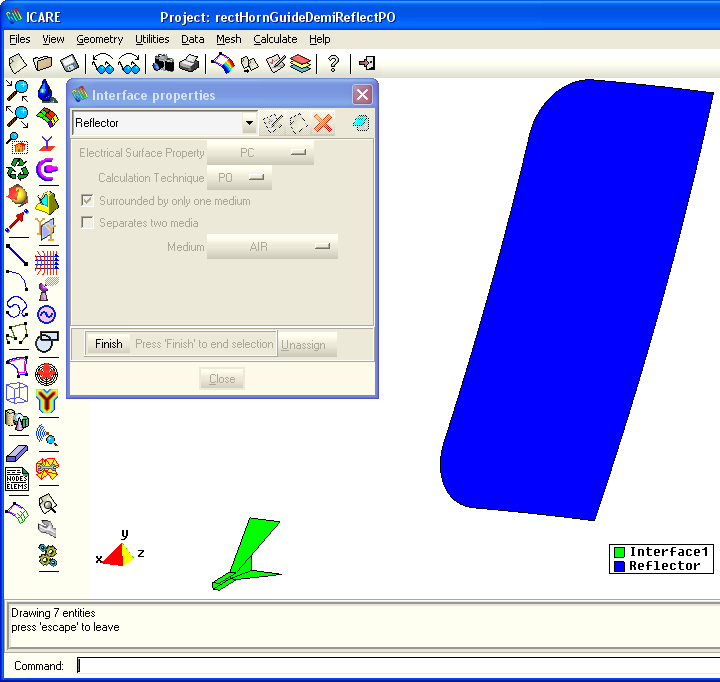Toggle 'Surrounded by only one medium' checkbox
720x682 pixels.
pos(87,201)
